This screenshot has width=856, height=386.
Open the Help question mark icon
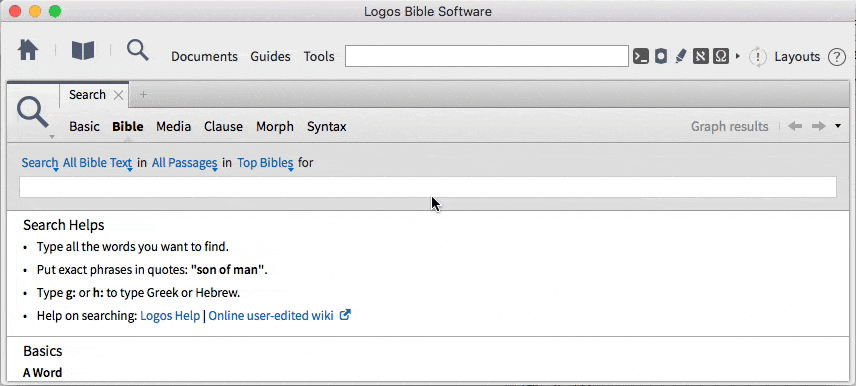[x=837, y=57]
